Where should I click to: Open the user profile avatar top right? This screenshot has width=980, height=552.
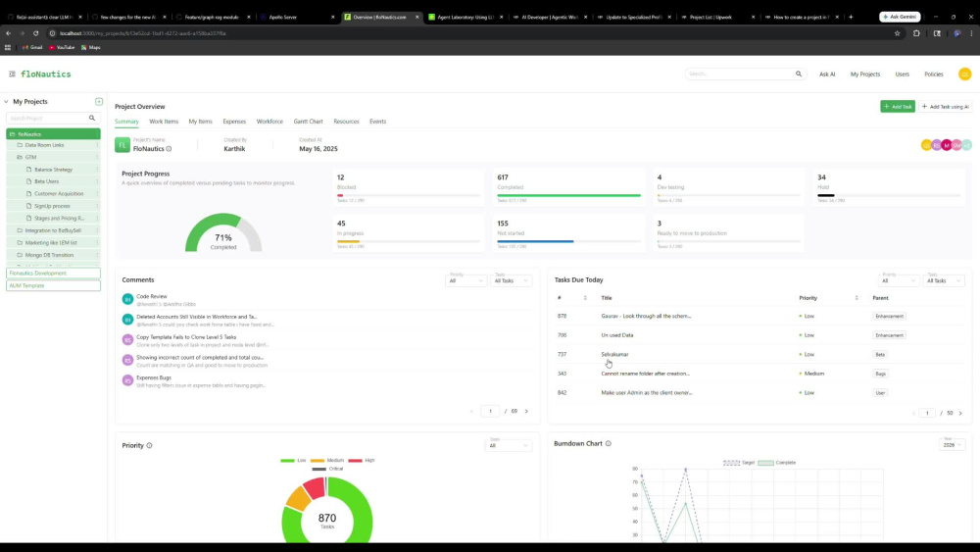tap(964, 74)
